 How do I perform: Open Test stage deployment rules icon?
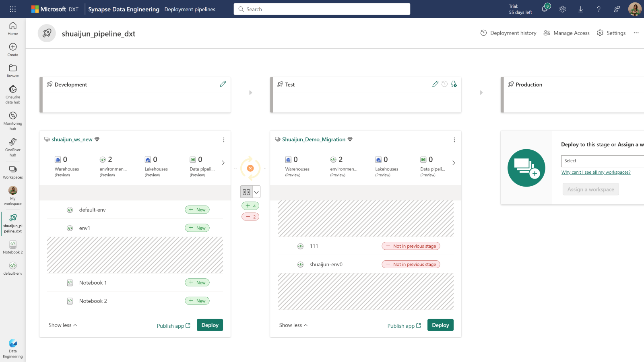pyautogui.click(x=454, y=84)
